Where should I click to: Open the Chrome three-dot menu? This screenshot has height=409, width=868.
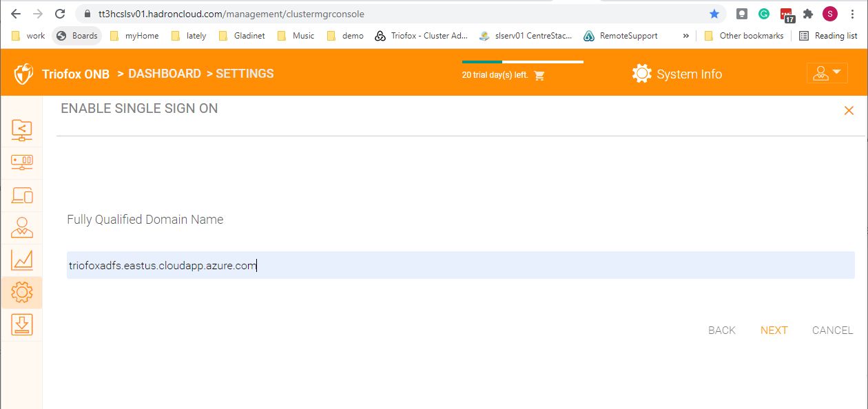tap(854, 14)
